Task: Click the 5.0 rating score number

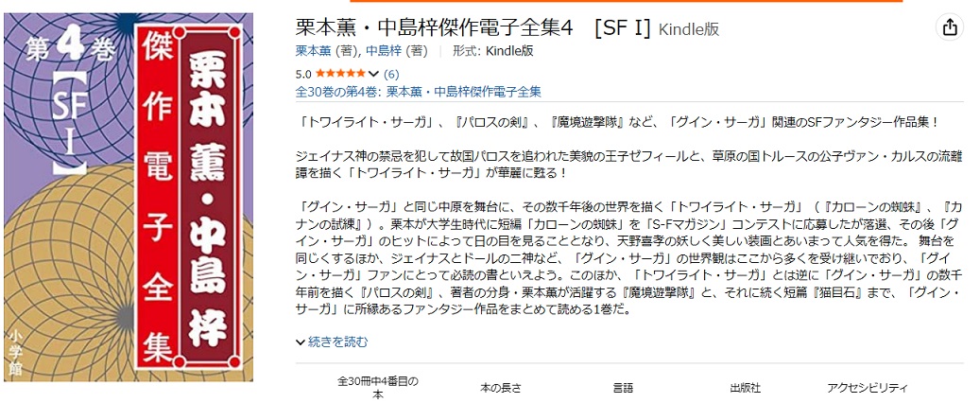Action: point(303,74)
